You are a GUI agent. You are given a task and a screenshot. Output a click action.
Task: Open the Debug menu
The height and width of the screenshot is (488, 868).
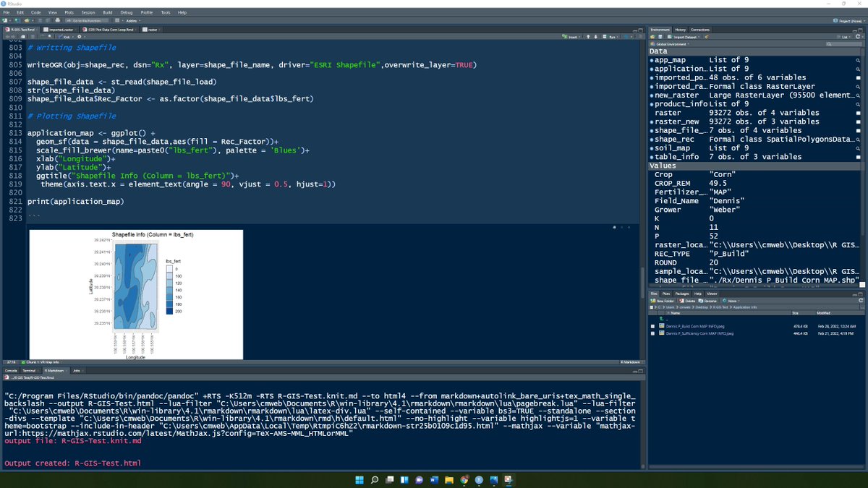point(127,12)
